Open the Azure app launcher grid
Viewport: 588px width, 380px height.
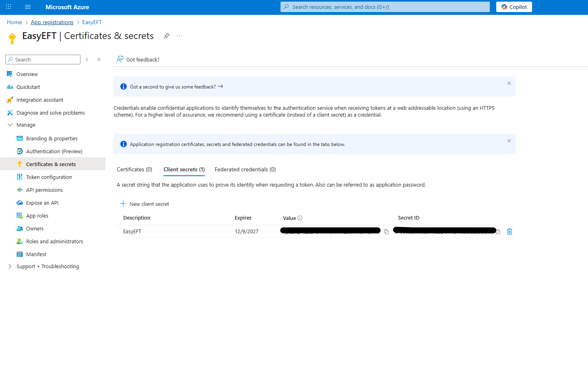tap(8, 7)
